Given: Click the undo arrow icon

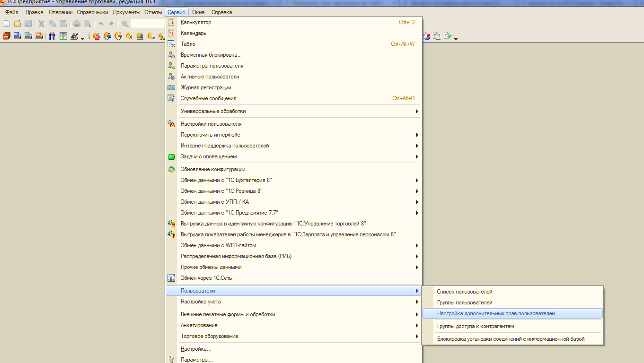Looking at the screenshot, I should click(101, 24).
